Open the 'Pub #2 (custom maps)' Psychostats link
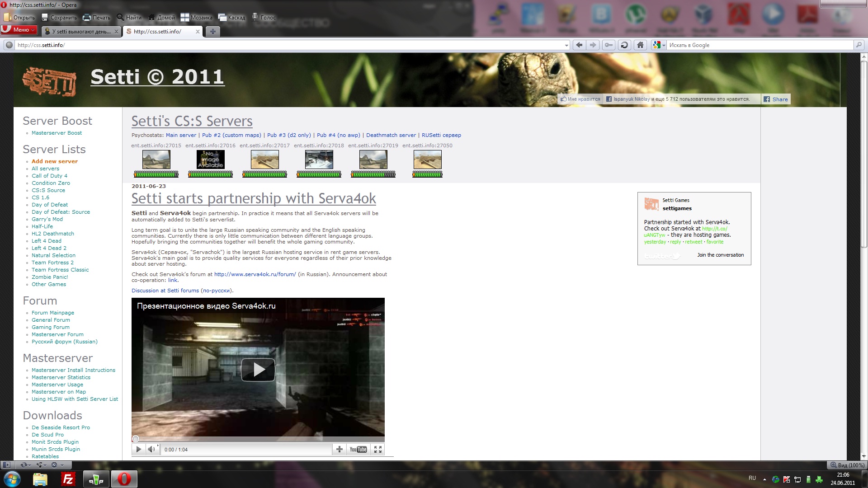Image resolution: width=868 pixels, height=488 pixels. pyautogui.click(x=231, y=135)
